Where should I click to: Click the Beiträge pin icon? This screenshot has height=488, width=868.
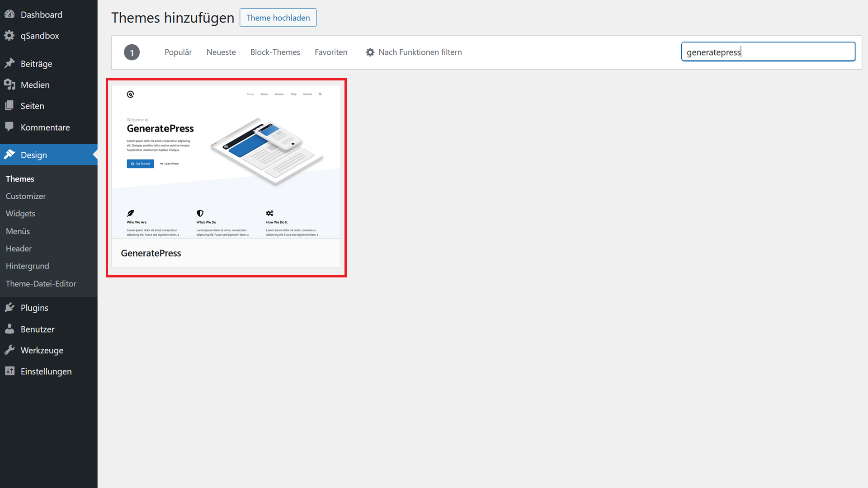9,64
